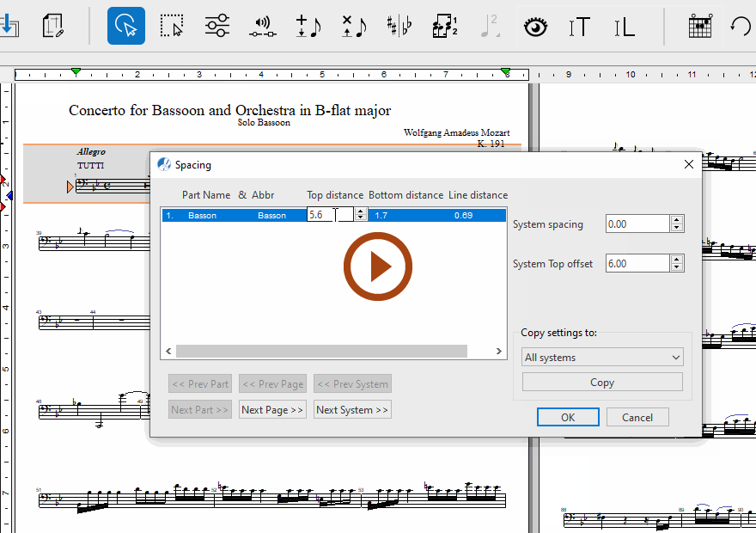Click the greyed Prev System button

[x=352, y=384]
